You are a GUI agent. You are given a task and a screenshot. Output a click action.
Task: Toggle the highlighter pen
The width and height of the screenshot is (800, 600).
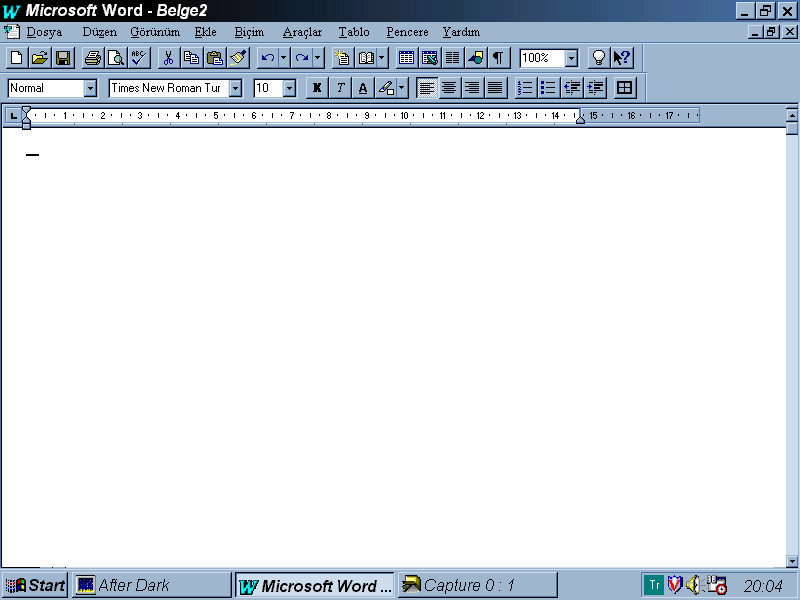386,88
